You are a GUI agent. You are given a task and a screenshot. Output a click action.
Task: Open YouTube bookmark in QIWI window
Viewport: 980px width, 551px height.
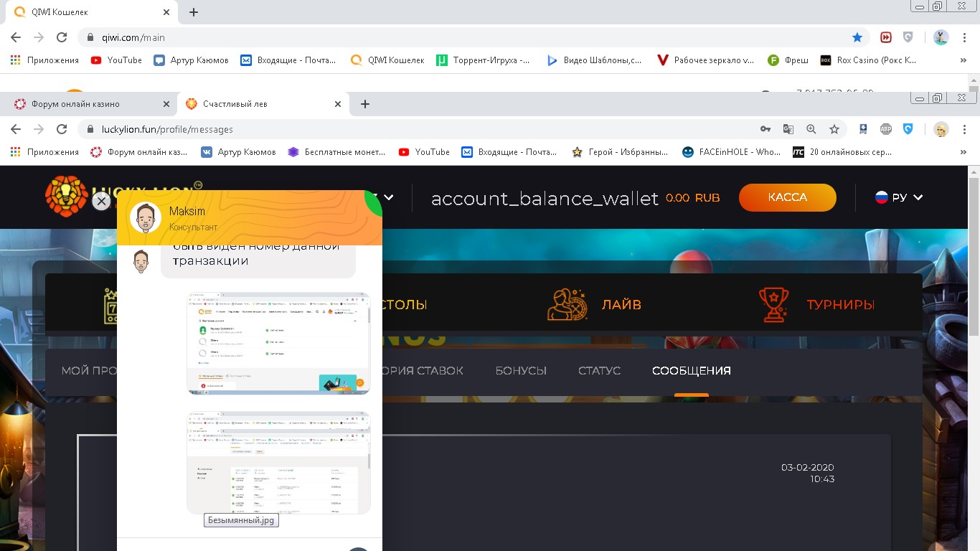(x=116, y=60)
